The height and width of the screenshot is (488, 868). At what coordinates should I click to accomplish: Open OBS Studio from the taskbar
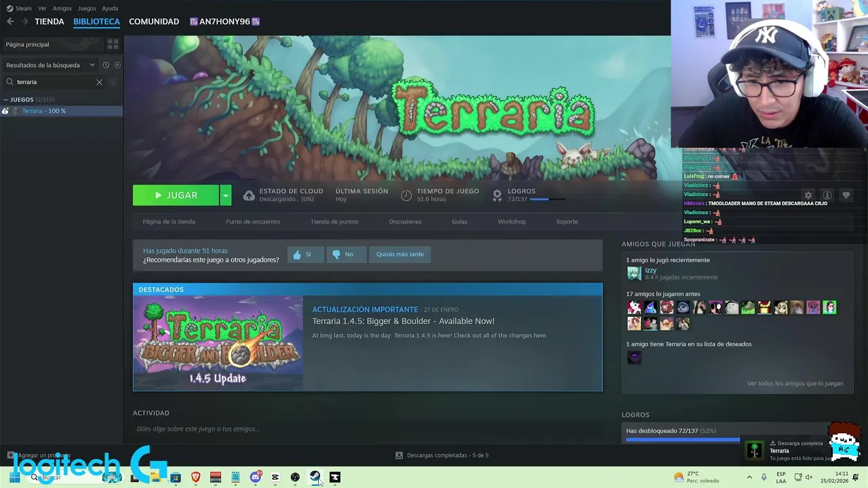(295, 477)
